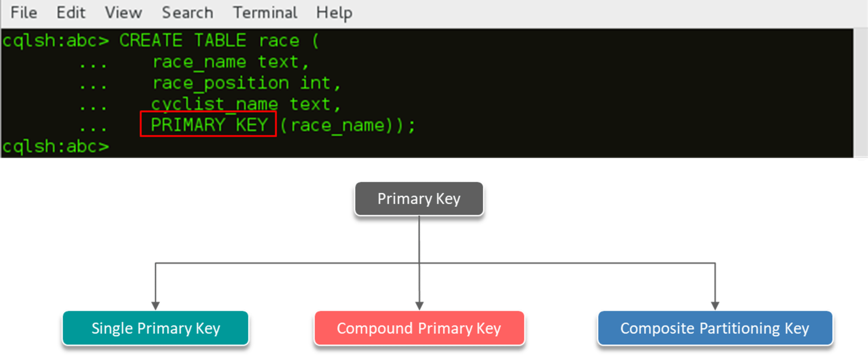868x359 pixels.
Task: Select the red Compound Primary Key box
Action: (x=419, y=328)
